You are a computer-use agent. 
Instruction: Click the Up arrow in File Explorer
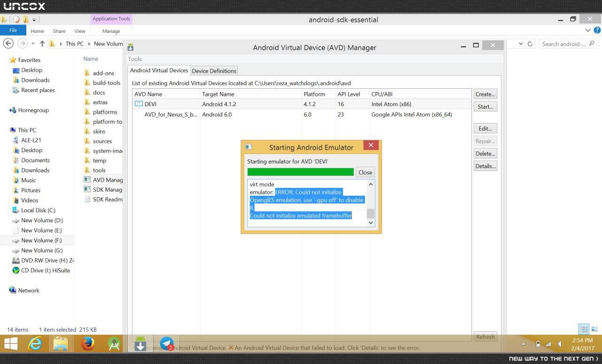(42, 44)
